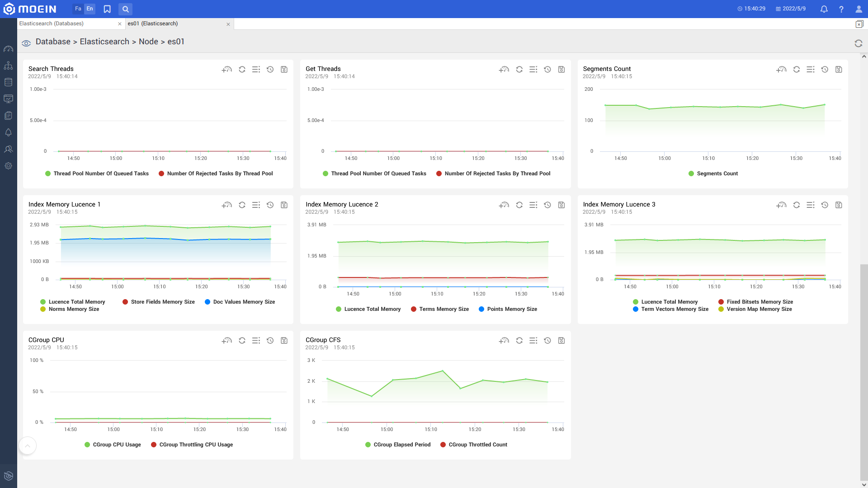This screenshot has width=868, height=488.
Task: Open history for the Get Threads panel
Action: pos(547,70)
